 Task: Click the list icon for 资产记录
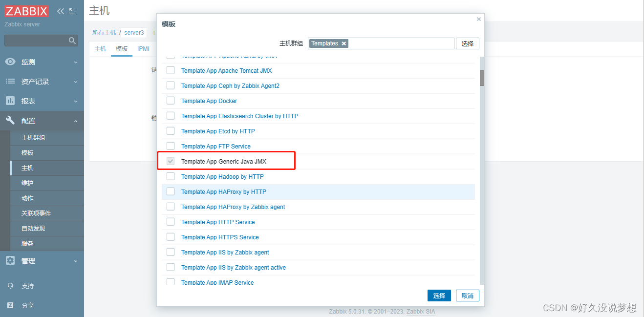(10, 82)
